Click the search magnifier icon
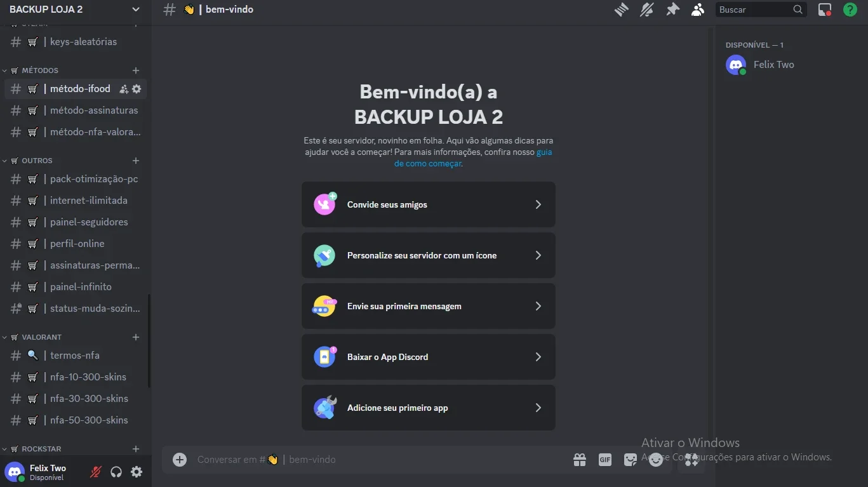 [x=798, y=10]
